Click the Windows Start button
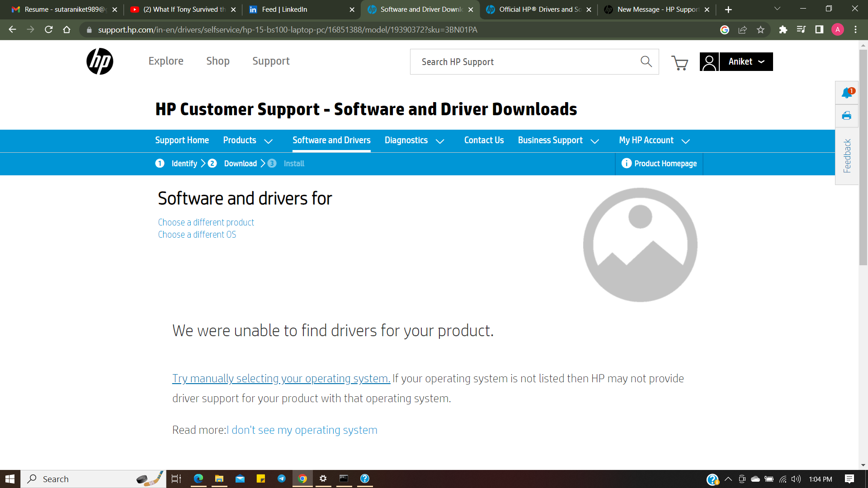Viewport: 868px width, 488px height. 9,479
